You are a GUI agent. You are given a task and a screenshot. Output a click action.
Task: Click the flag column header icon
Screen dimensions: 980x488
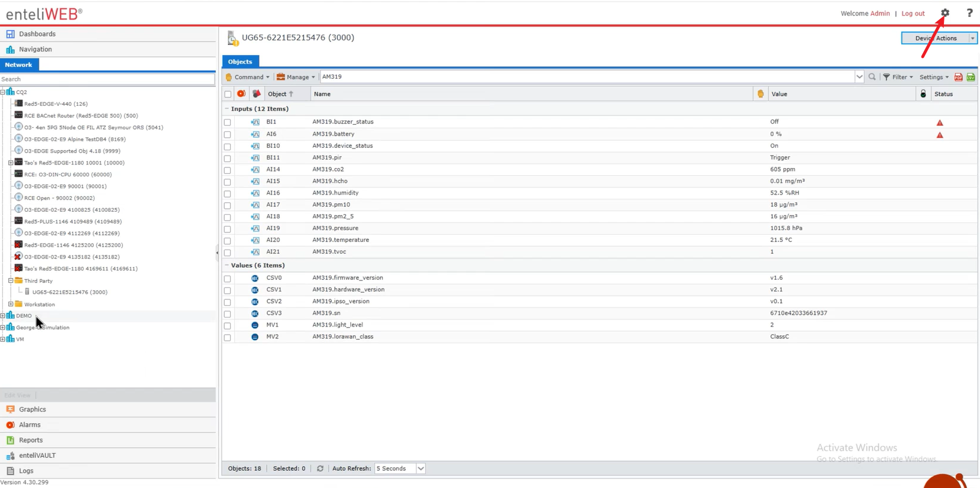256,94
